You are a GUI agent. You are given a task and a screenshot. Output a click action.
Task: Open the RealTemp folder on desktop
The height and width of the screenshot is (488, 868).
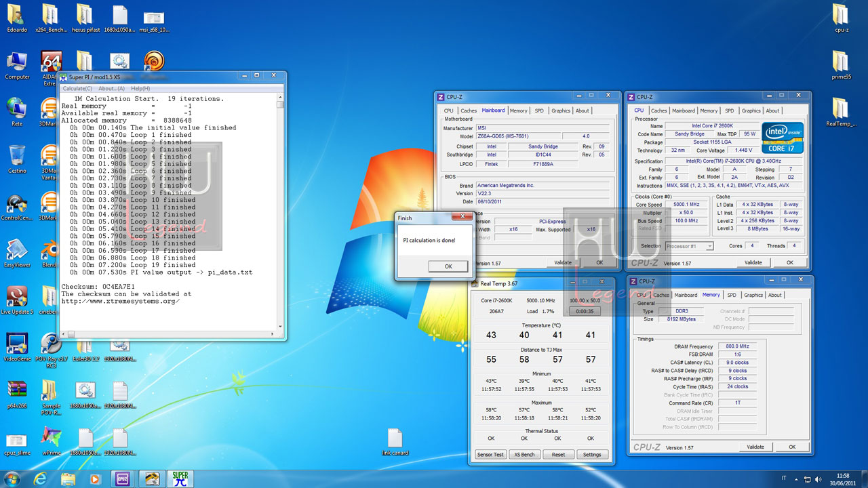point(841,112)
